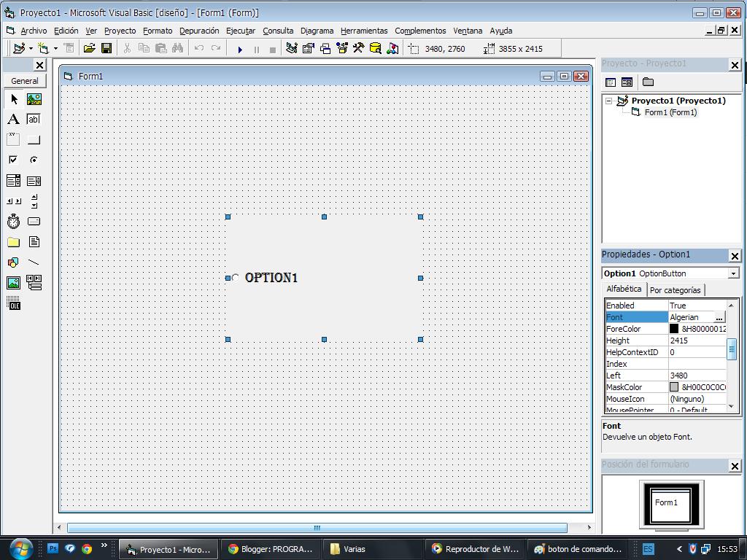Switch to the Por categorías properties tab
Viewport: 747px width, 560px height.
(x=676, y=289)
